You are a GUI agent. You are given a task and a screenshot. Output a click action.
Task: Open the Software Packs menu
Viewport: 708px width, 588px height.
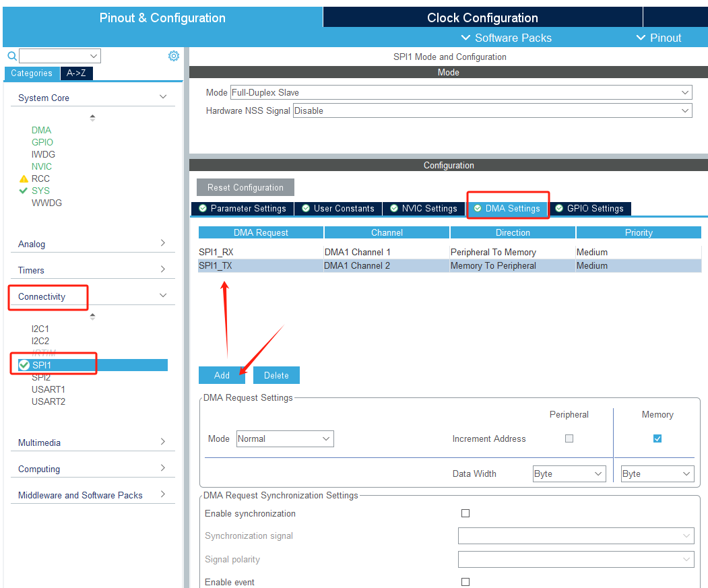tap(506, 38)
